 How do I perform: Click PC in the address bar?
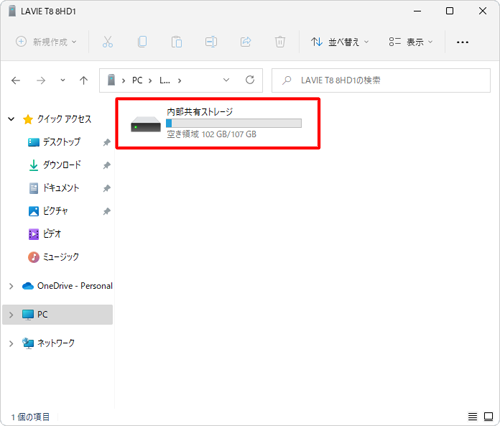tap(137, 80)
